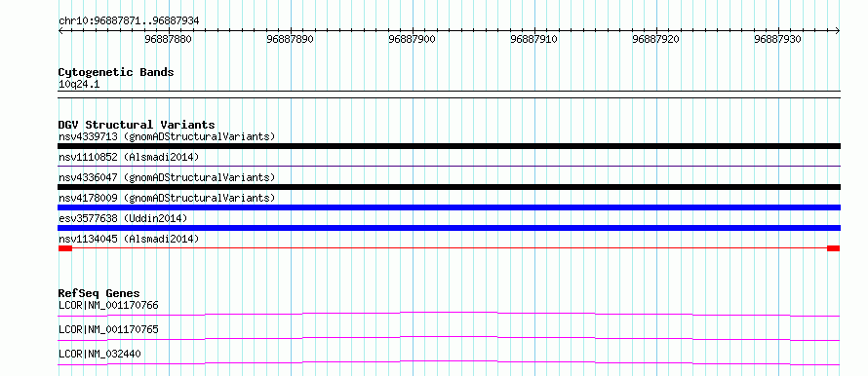
Task: Click the black bar under nsv4339713
Action: tap(449, 146)
